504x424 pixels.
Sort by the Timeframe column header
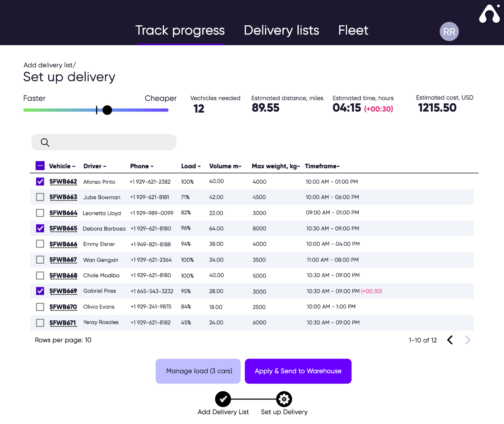pos(322,166)
